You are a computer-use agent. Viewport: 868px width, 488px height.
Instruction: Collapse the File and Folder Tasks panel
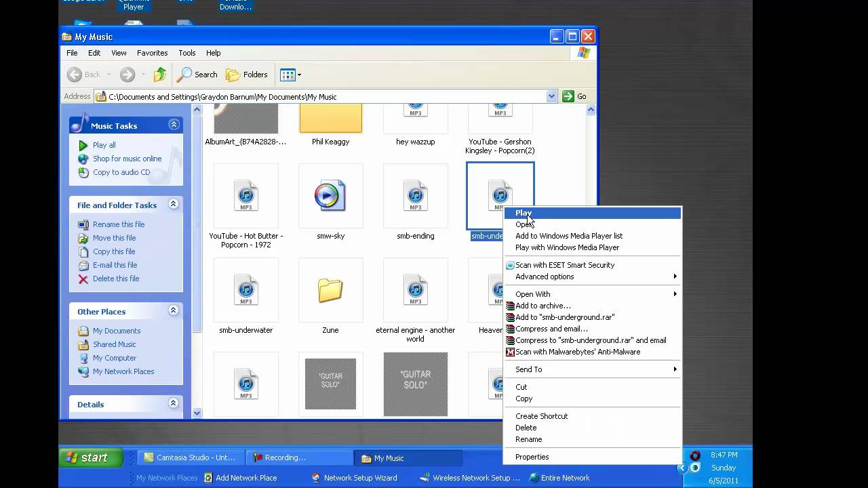tap(174, 204)
